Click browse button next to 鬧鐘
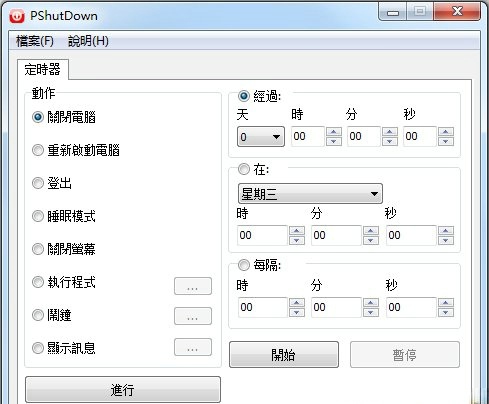489x404 pixels. pyautogui.click(x=193, y=316)
